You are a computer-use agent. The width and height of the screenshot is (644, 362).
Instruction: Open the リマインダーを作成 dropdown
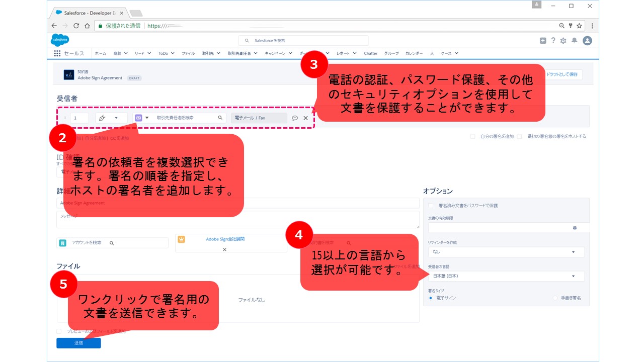(506, 252)
